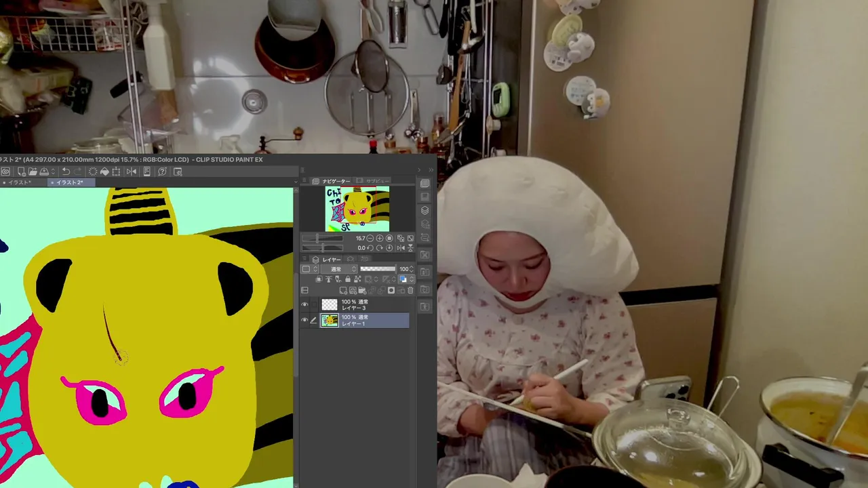The width and height of the screenshot is (868, 488).
Task: Open the layer color blue swatch dropdown arrows
Action: (412, 279)
